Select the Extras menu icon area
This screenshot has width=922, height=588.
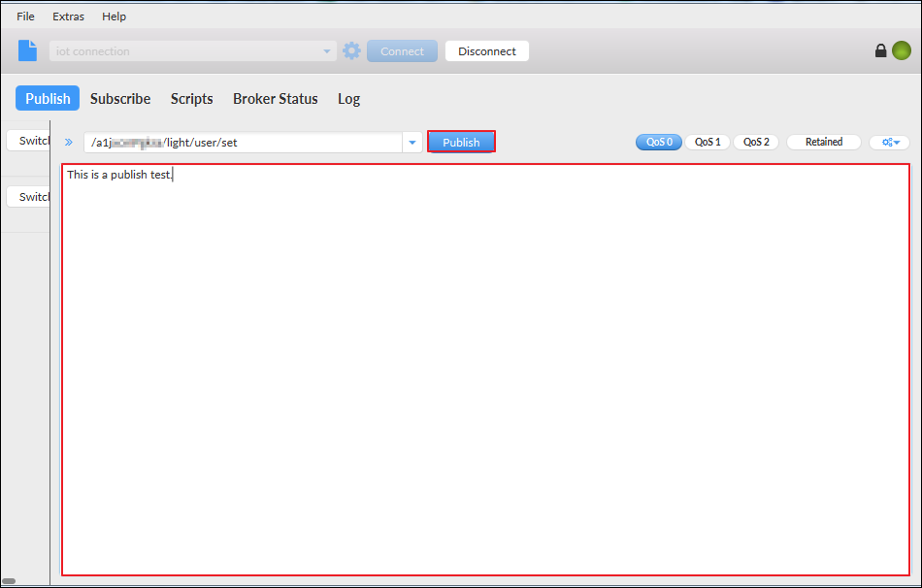point(68,16)
